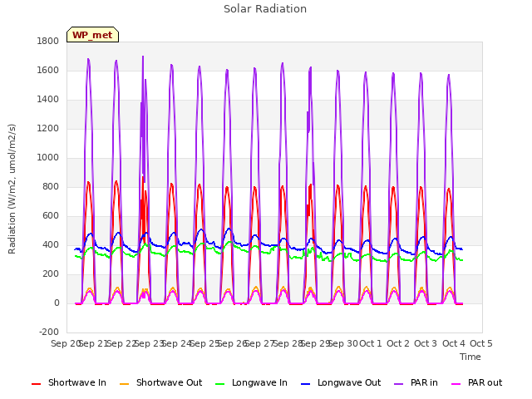Click the 600 y-axis tick label
This screenshot has width=532, height=399.
[x=51, y=216]
